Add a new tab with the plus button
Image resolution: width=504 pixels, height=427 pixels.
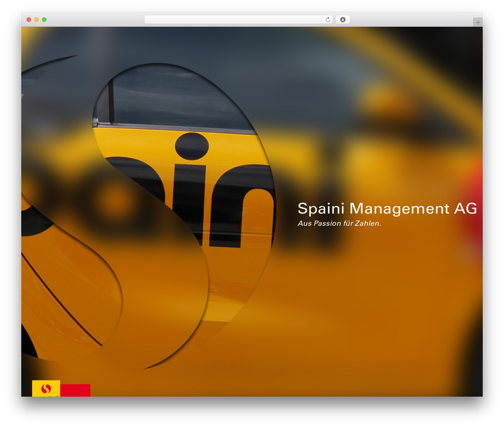(x=478, y=22)
